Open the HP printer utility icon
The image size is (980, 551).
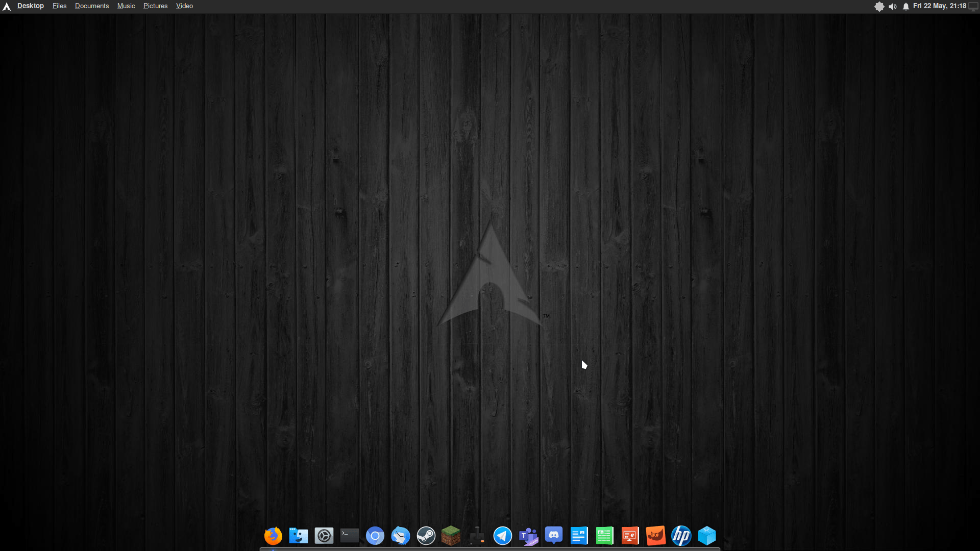tap(681, 536)
